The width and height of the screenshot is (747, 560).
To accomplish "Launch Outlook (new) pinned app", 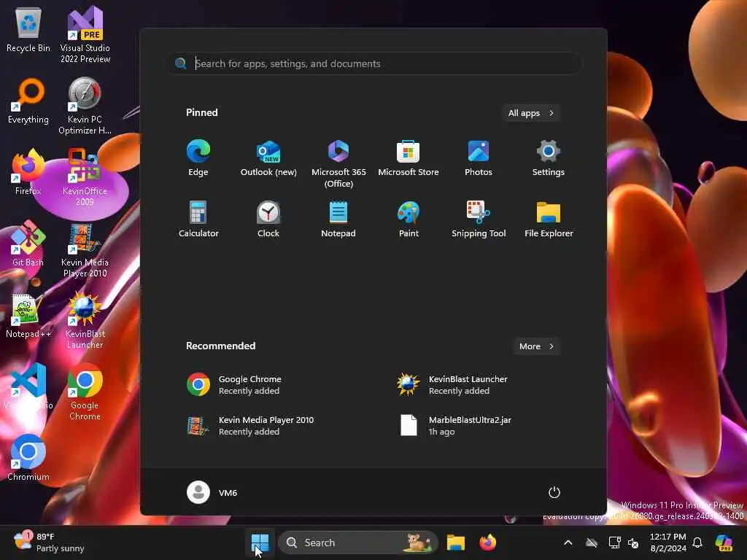I will [268, 158].
